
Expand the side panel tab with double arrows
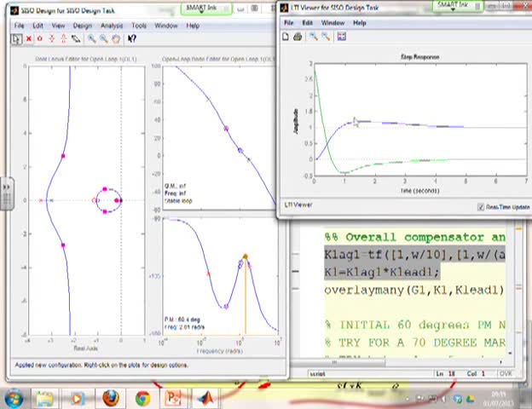(7, 193)
